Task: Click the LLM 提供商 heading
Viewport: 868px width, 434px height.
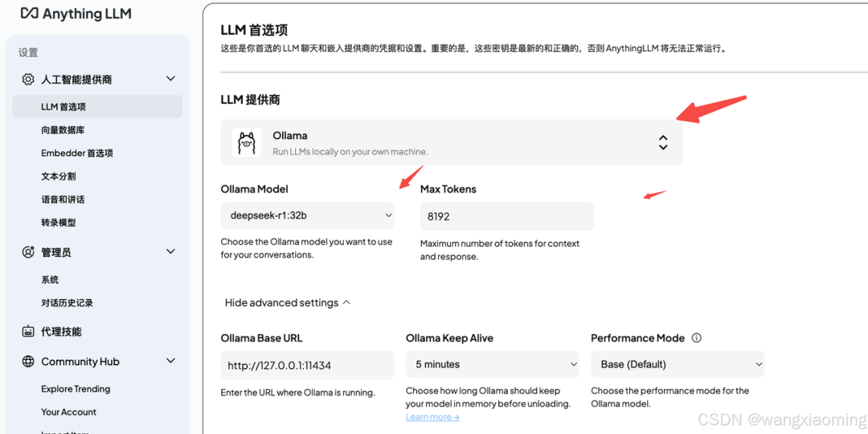Action: (x=250, y=100)
